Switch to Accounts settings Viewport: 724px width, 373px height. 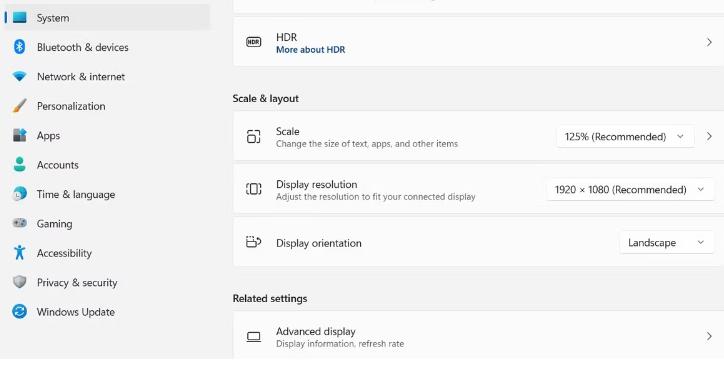point(106,165)
